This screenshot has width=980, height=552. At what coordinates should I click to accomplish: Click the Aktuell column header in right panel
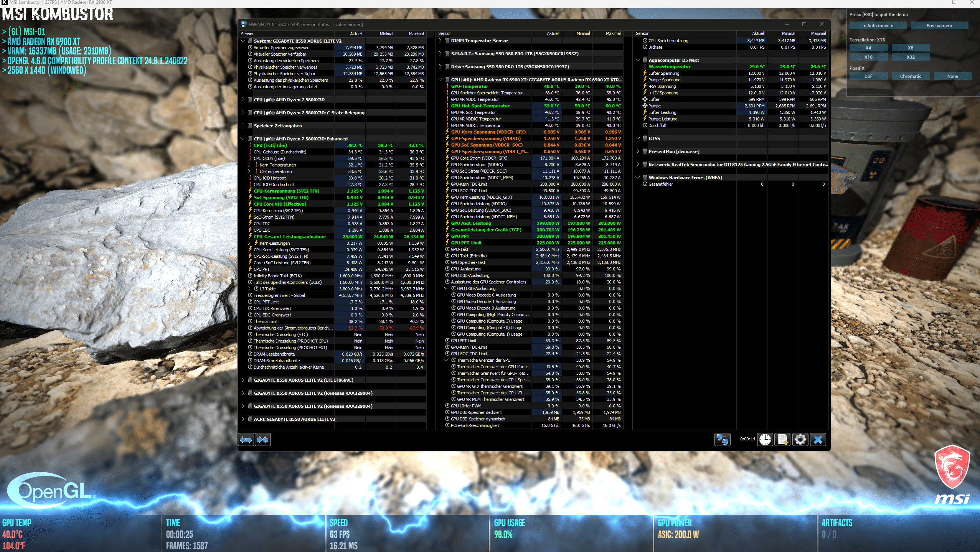752,34
